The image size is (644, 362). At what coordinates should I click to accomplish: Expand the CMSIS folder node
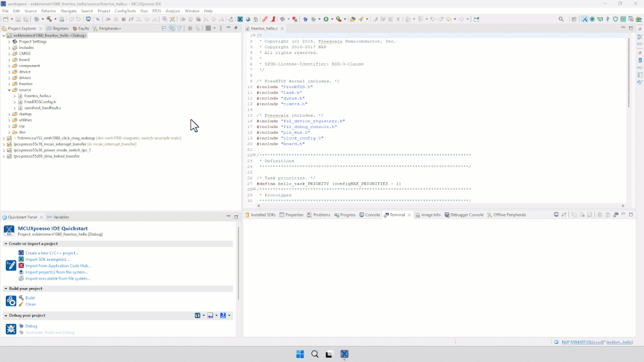coord(9,53)
